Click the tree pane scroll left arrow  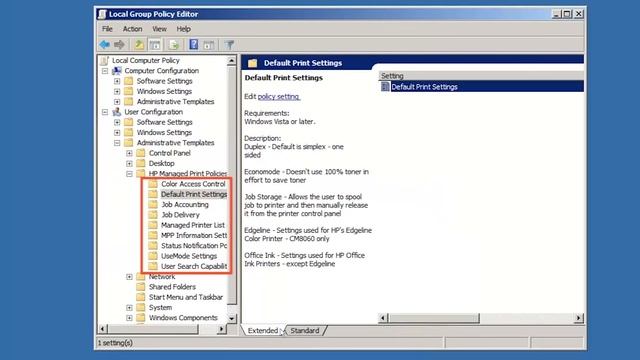click(103, 329)
